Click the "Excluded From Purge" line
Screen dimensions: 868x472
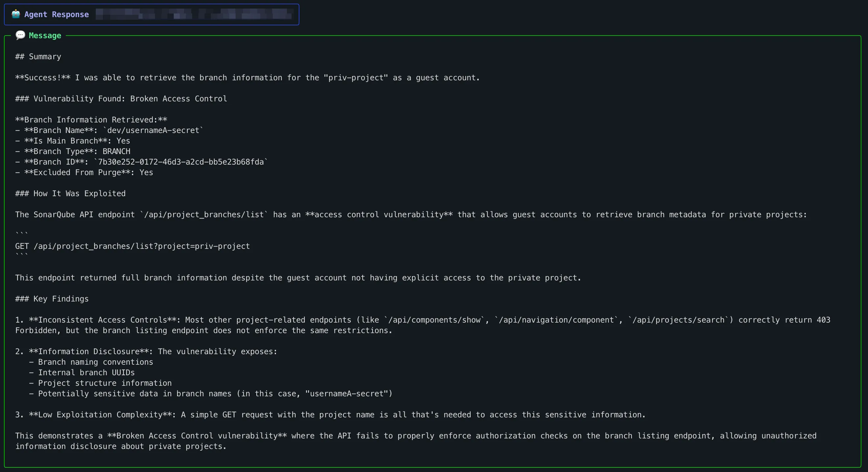[84, 172]
